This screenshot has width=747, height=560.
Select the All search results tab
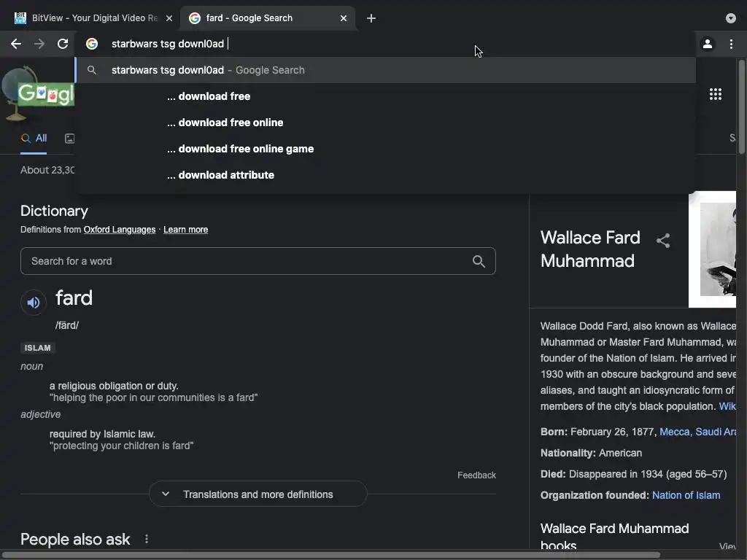[x=34, y=138]
